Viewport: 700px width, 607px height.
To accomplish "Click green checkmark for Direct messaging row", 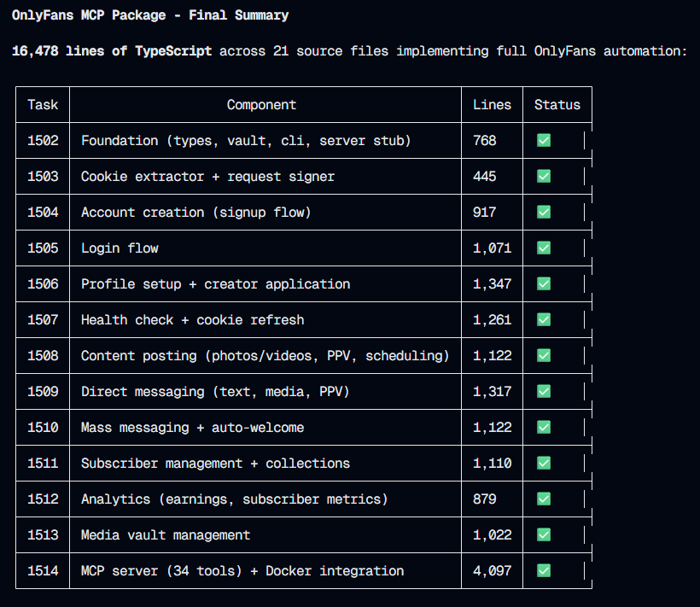I will pyautogui.click(x=544, y=391).
